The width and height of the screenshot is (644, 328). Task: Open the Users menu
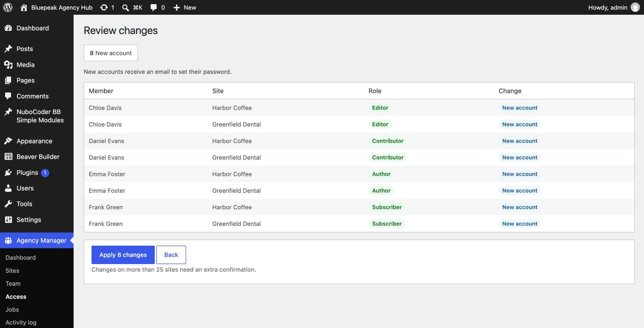pyautogui.click(x=25, y=188)
